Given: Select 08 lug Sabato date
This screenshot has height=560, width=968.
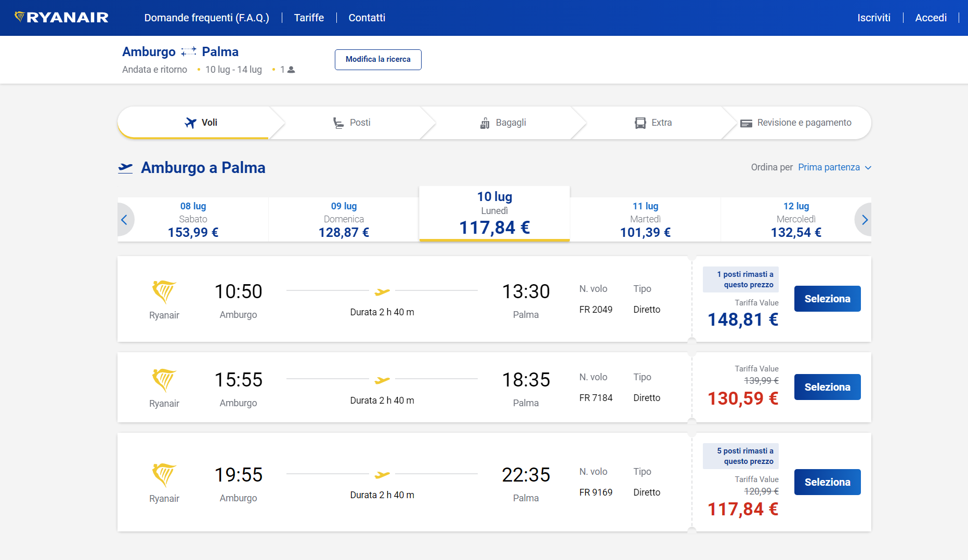Looking at the screenshot, I should coord(193,220).
